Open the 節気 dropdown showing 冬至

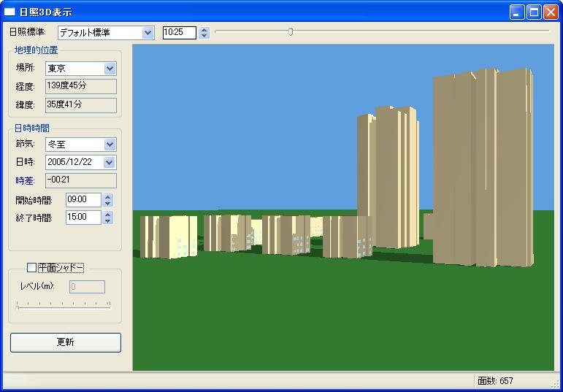(81, 145)
